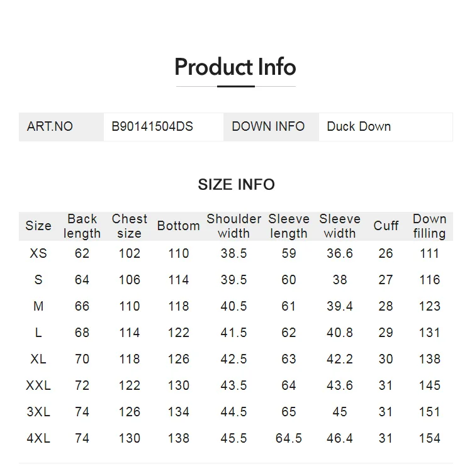Click the Product Info heading

point(235,67)
